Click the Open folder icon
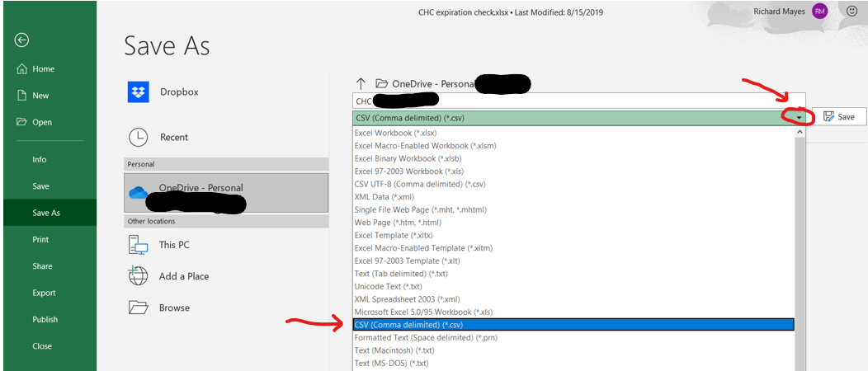Image resolution: width=868 pixels, height=371 pixels. (21, 122)
